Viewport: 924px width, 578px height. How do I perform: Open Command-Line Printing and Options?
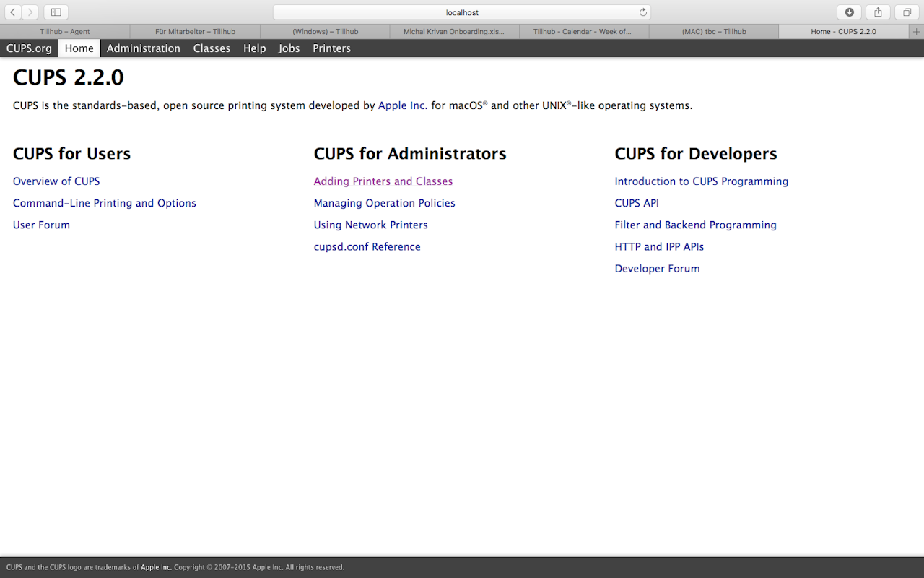(105, 203)
